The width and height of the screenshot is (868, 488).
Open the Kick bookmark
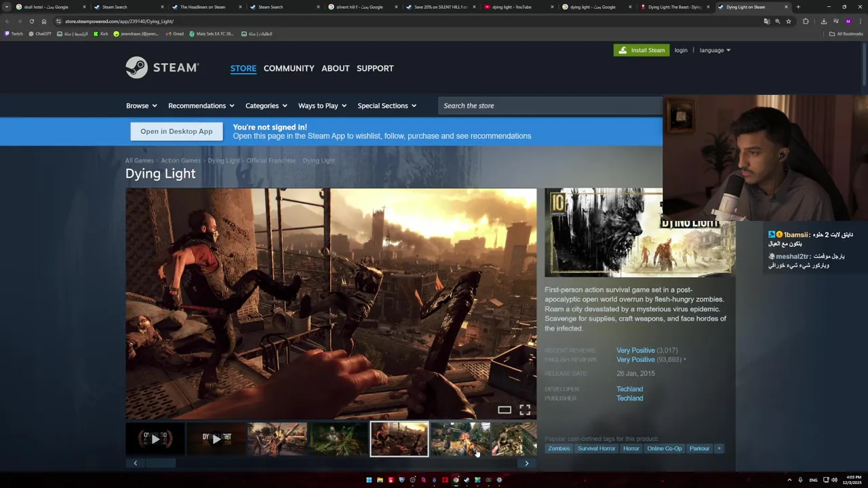click(x=100, y=33)
